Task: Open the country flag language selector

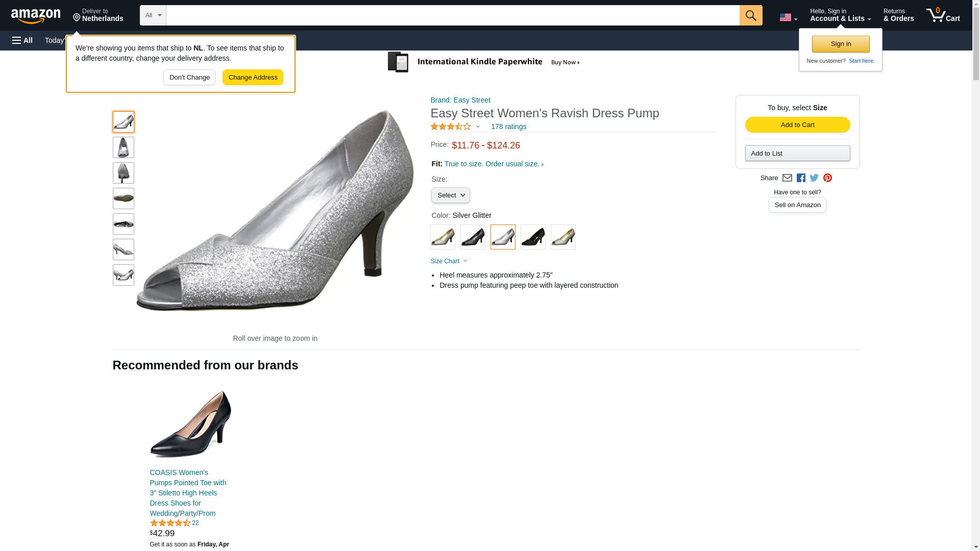Action: click(x=788, y=17)
